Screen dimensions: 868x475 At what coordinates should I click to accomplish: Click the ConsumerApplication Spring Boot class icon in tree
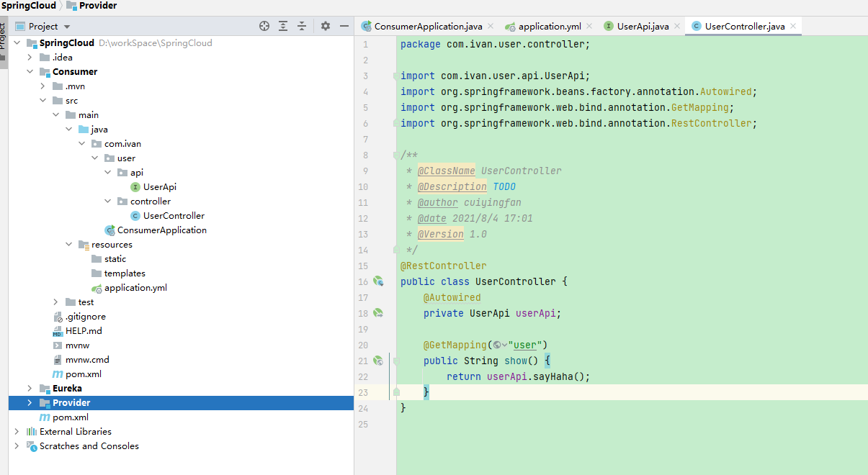tap(109, 230)
